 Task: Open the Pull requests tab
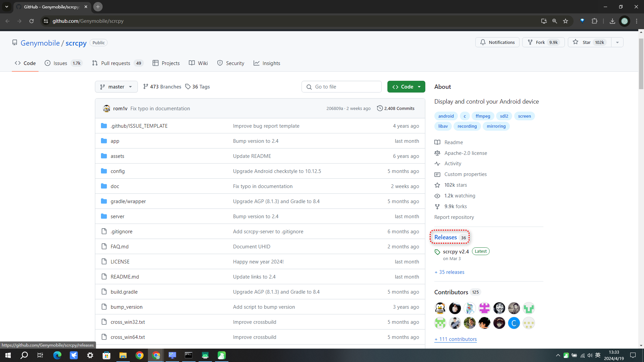115,63
